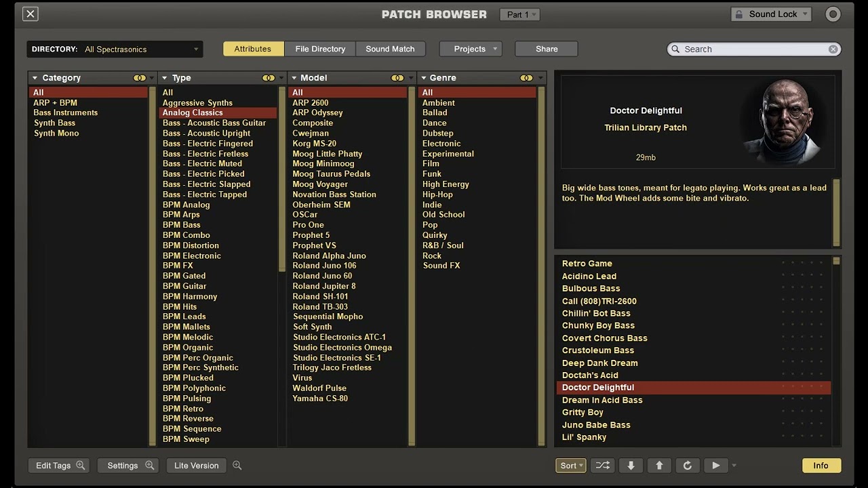Open the Sound Lock dropdown arrow

coord(805,14)
